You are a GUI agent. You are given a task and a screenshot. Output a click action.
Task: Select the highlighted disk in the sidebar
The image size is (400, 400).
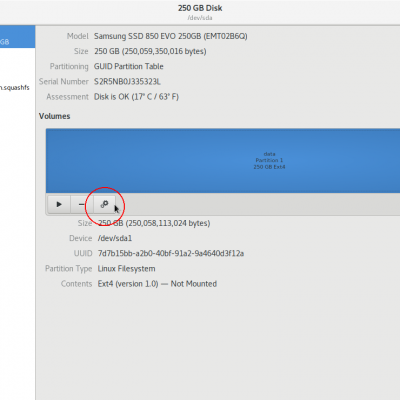point(17,37)
